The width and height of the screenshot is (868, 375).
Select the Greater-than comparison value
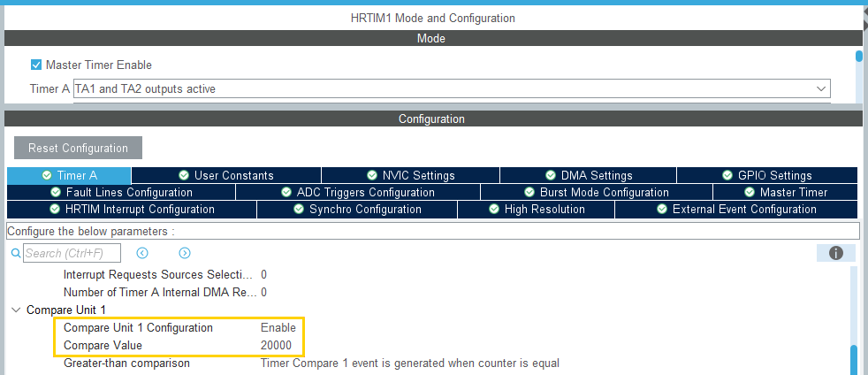pos(409,364)
